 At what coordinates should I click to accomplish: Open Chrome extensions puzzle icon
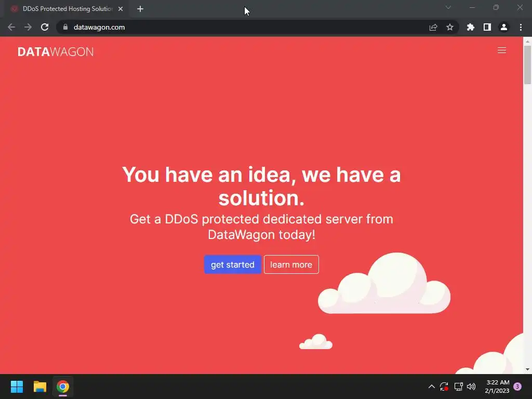(x=471, y=27)
